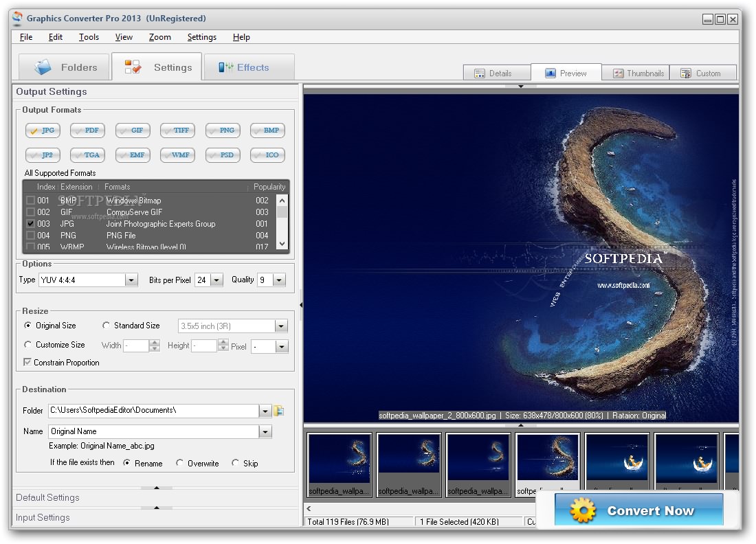Image resolution: width=756 pixels, height=544 pixels.
Task: Collapse the thumbnail strip using top arrow
Action: 521,425
